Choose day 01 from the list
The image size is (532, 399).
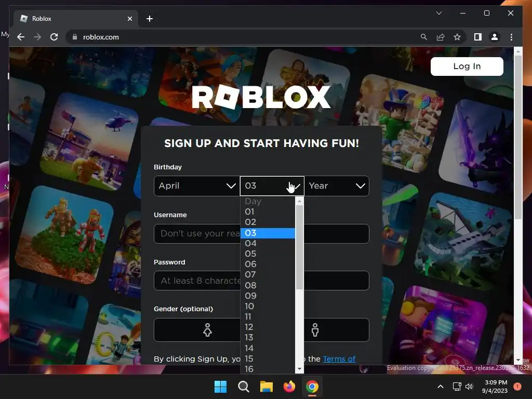pos(268,212)
